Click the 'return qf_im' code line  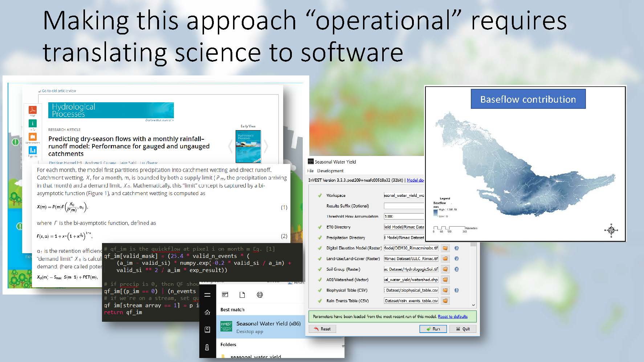(x=123, y=312)
